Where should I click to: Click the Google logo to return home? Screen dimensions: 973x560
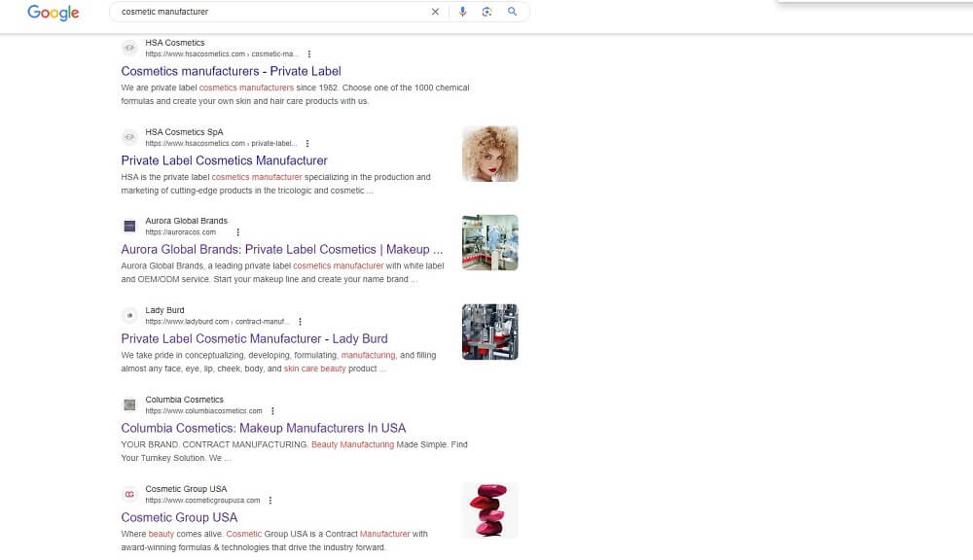click(53, 13)
